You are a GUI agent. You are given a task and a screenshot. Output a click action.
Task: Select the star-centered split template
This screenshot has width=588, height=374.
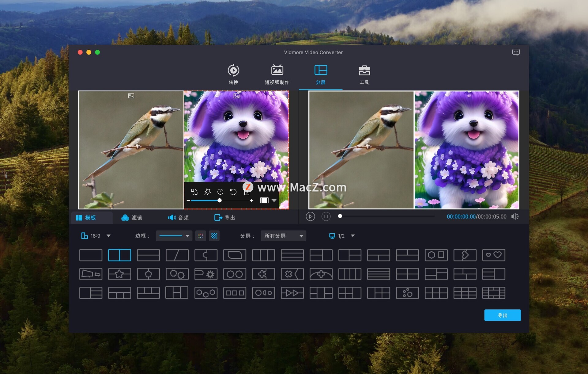click(x=119, y=274)
